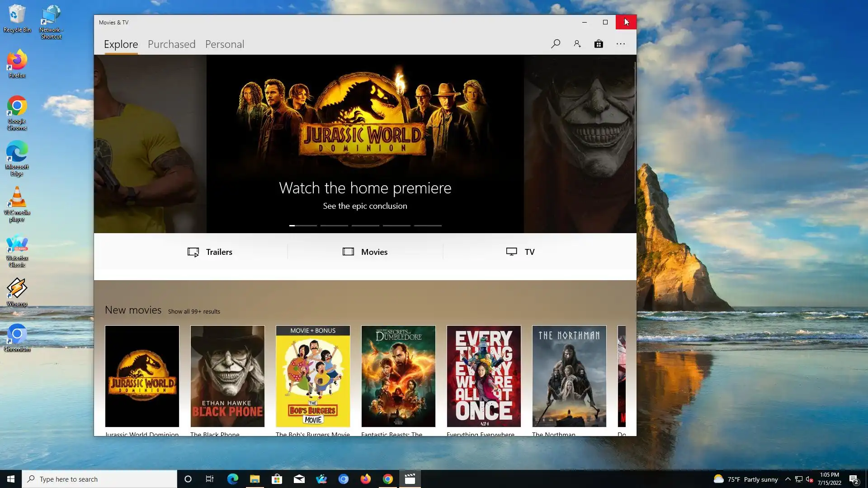Switch to the Personal tab
This screenshot has width=868, height=488.
point(225,44)
